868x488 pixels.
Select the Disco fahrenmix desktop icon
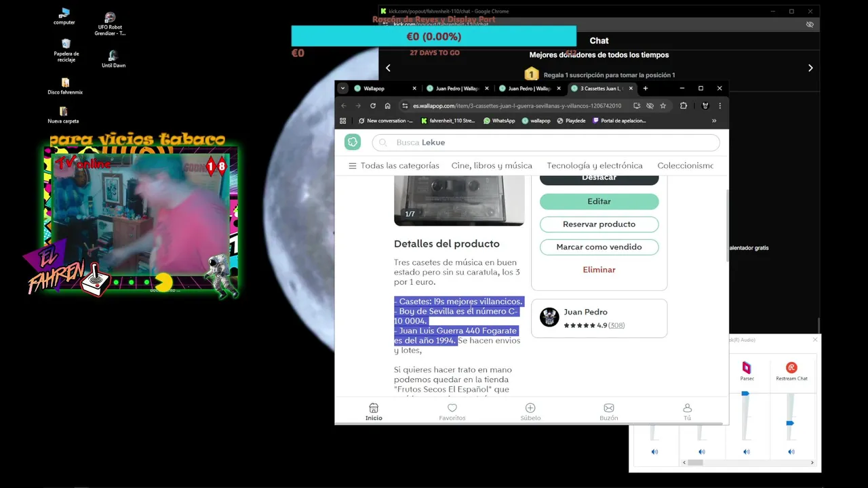(x=65, y=86)
